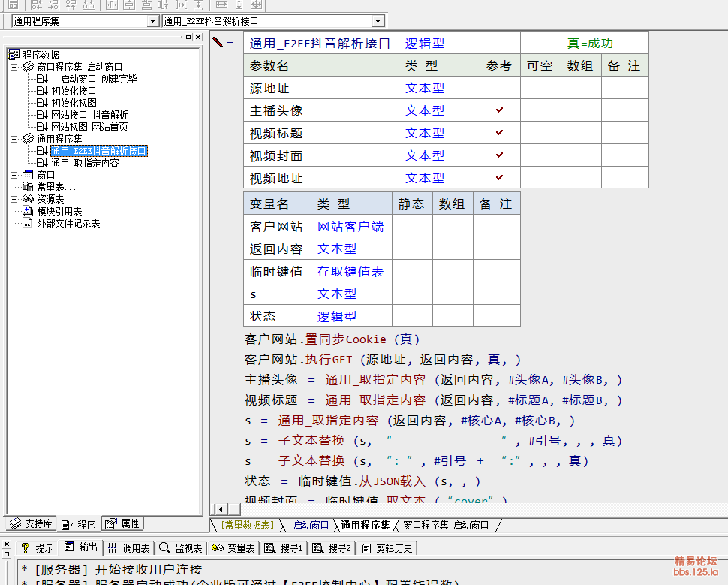
Task: Click subroutine icon beside 网站视图_网站首页
Action: pos(42,127)
